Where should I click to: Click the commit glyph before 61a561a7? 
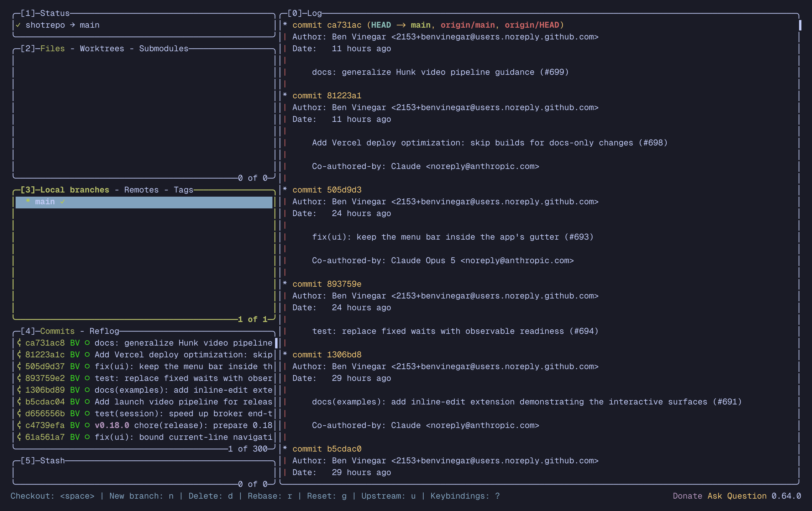pos(19,437)
